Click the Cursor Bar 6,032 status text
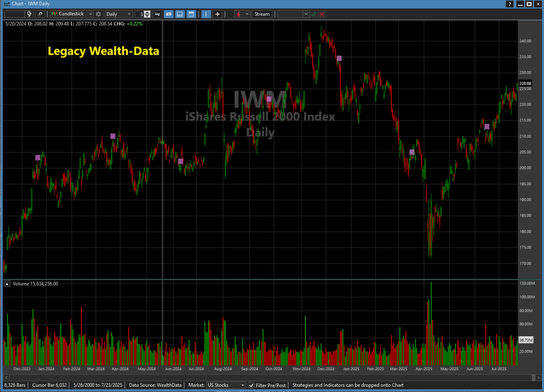 tap(49, 385)
